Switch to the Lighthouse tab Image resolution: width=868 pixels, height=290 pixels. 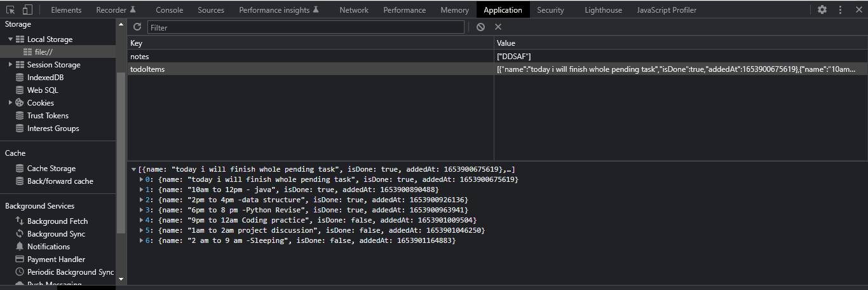604,10
